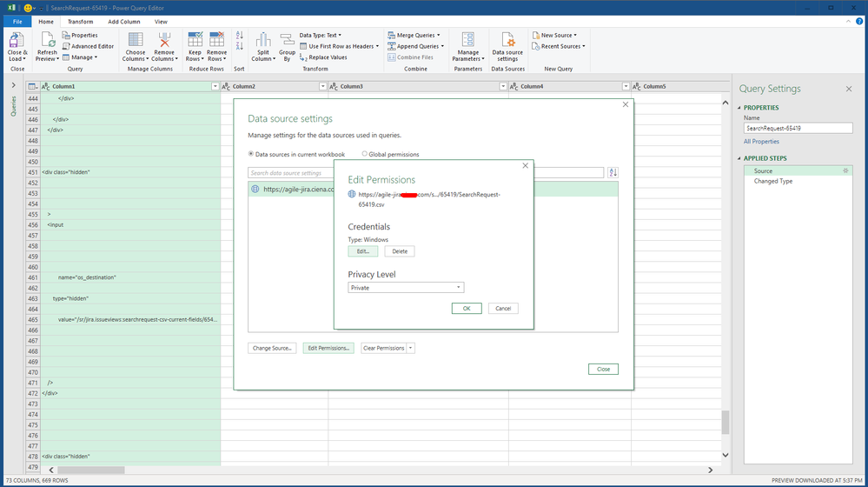Click OK in Edit Permissions
This screenshot has height=487, width=868.
pos(467,308)
